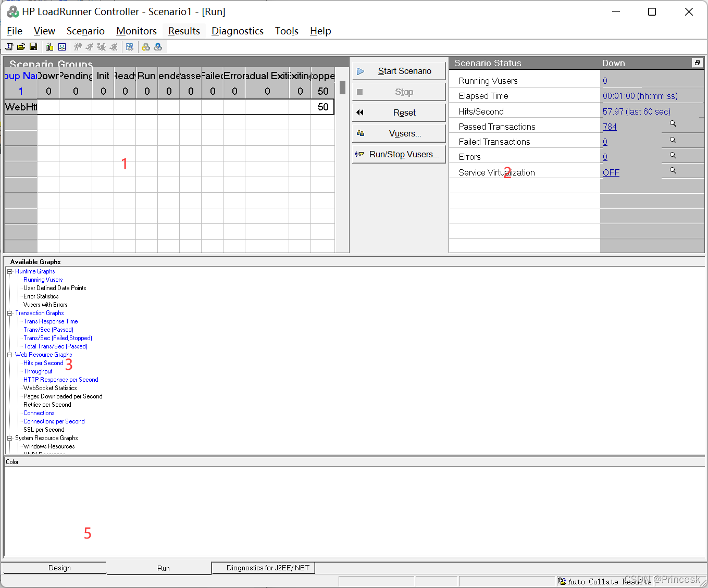The width and height of the screenshot is (708, 588).
Task: Collapse the Web Resource Graphs node
Action: 9,355
